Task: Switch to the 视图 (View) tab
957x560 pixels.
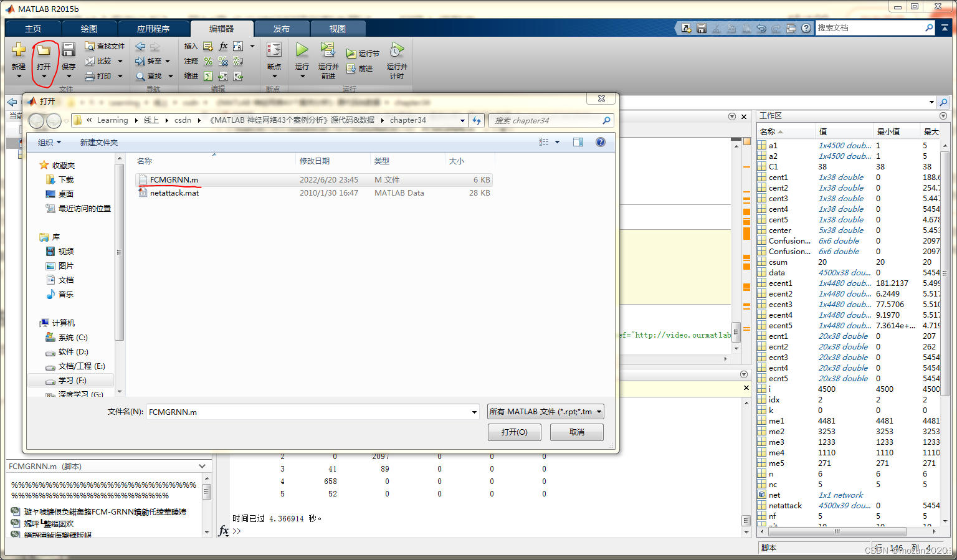Action: pyautogui.click(x=338, y=29)
